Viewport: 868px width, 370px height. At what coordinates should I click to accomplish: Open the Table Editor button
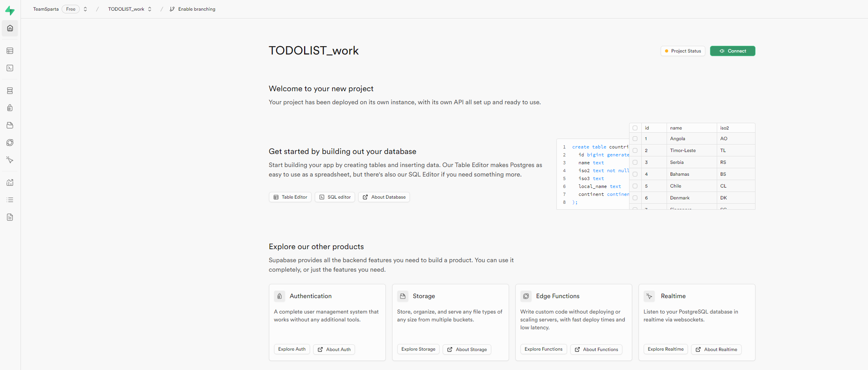(x=290, y=197)
